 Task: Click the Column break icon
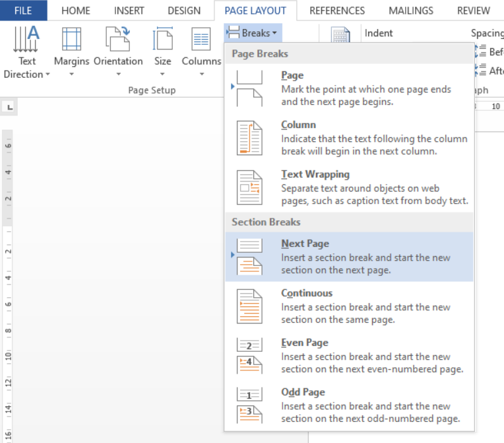tap(249, 138)
